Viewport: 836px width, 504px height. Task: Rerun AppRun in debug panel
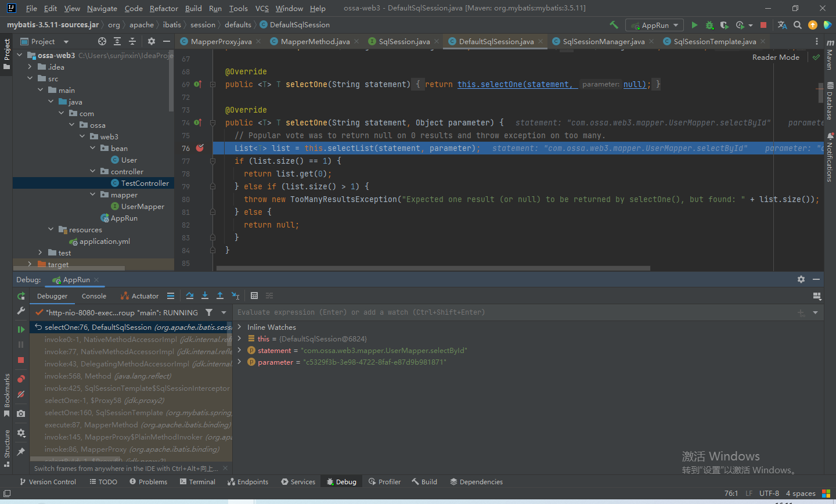21,296
